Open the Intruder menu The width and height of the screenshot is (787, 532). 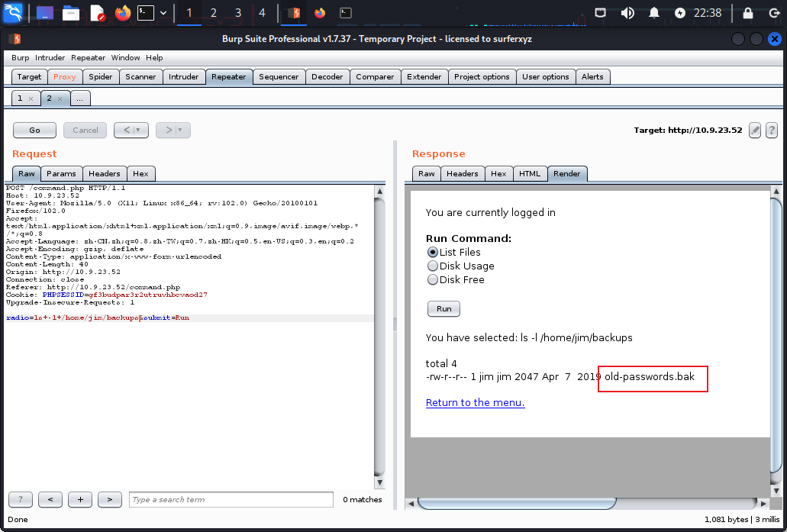tap(50, 58)
